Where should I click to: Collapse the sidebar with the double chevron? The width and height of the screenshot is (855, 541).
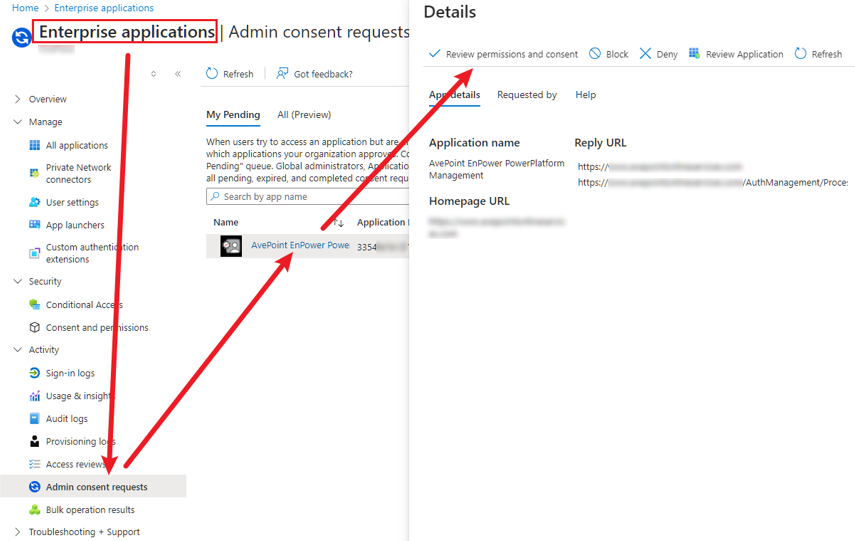click(178, 74)
